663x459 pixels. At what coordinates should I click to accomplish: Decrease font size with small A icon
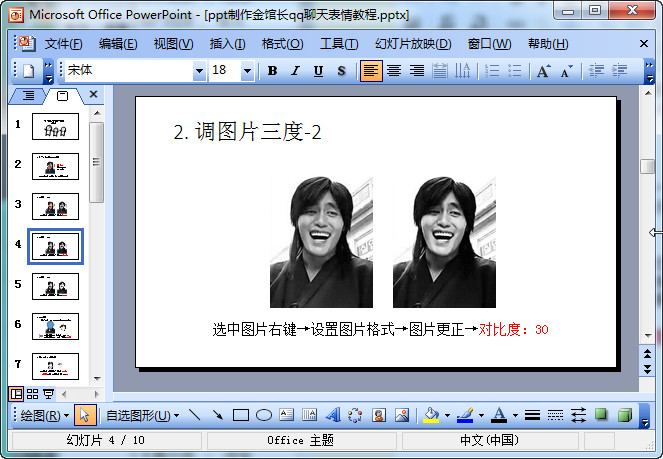567,71
